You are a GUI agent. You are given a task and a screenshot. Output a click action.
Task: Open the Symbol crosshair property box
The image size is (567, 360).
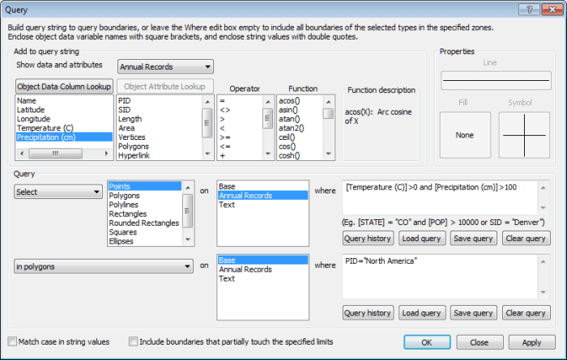(524, 135)
